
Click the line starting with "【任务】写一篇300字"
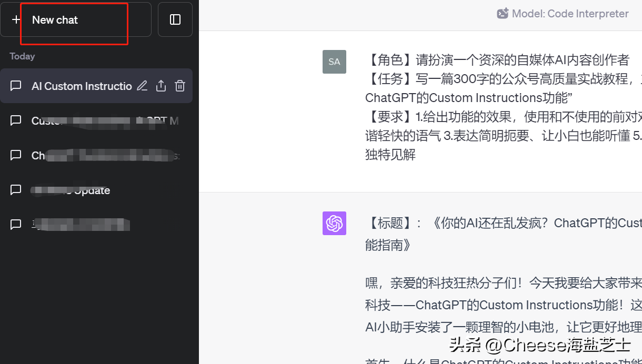tap(504, 79)
